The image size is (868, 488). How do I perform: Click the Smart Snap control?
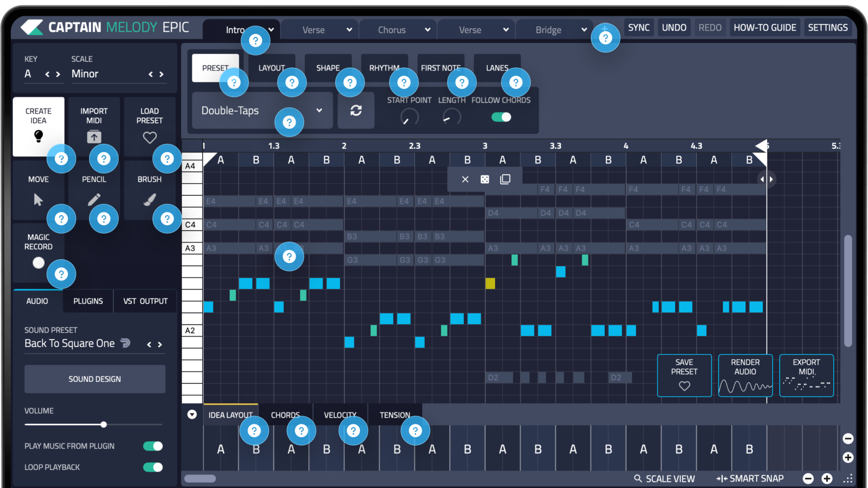click(x=750, y=479)
